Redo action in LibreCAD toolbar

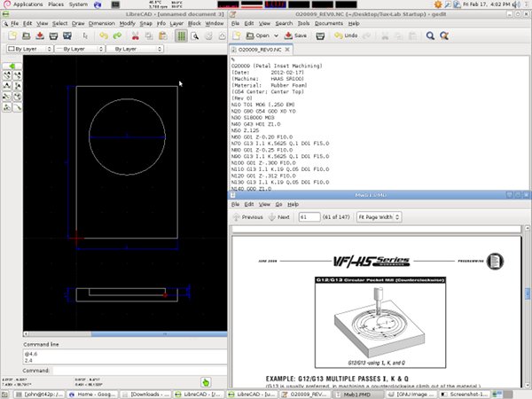pyautogui.click(x=117, y=35)
